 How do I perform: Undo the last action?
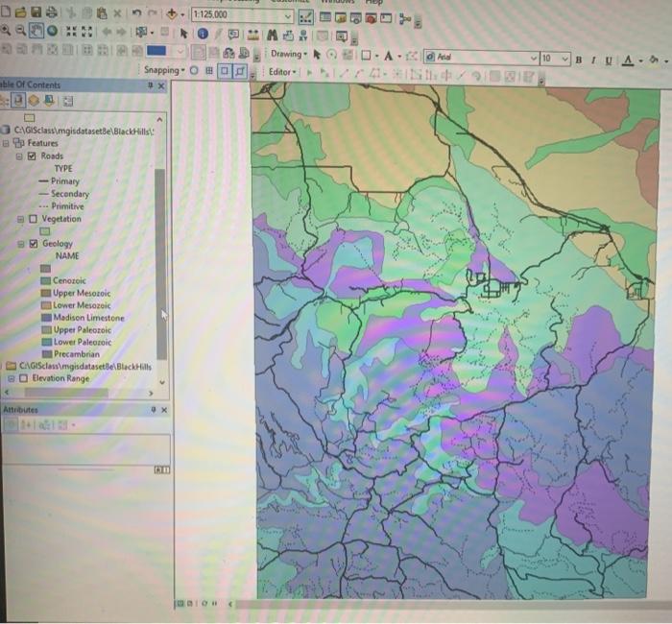tap(136, 13)
